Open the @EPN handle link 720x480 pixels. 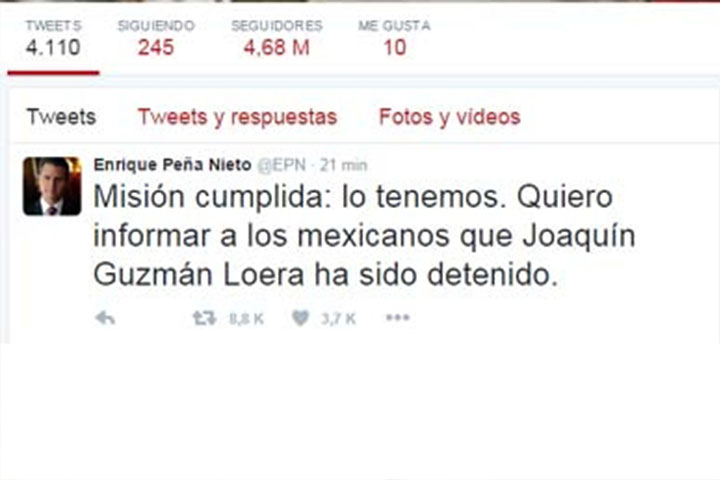[281, 165]
